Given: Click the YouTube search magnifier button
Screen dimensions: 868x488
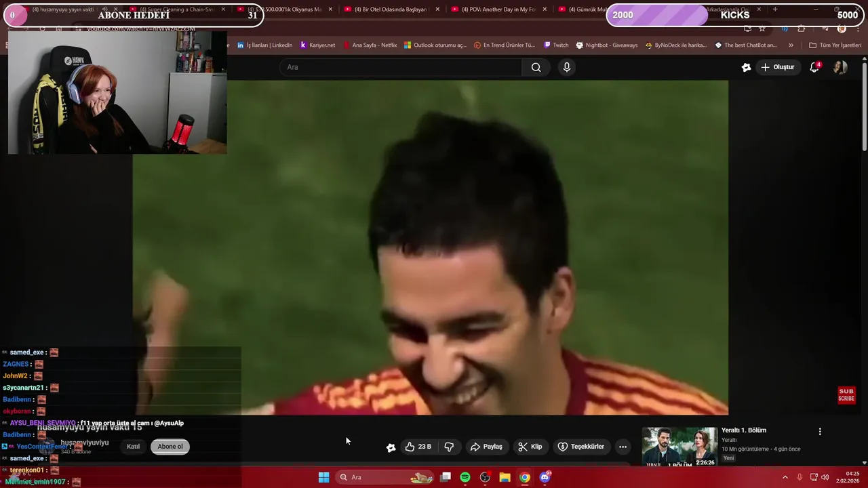Looking at the screenshot, I should pyautogui.click(x=536, y=67).
